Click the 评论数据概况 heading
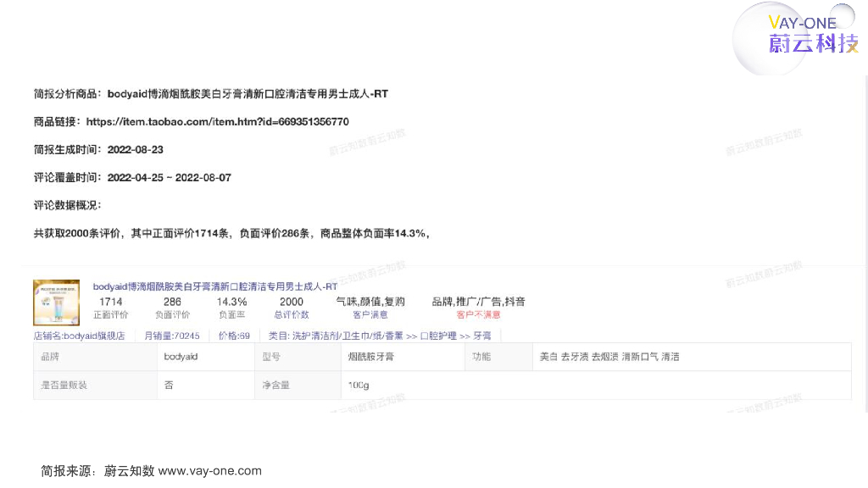The image size is (868, 488). pos(68,205)
